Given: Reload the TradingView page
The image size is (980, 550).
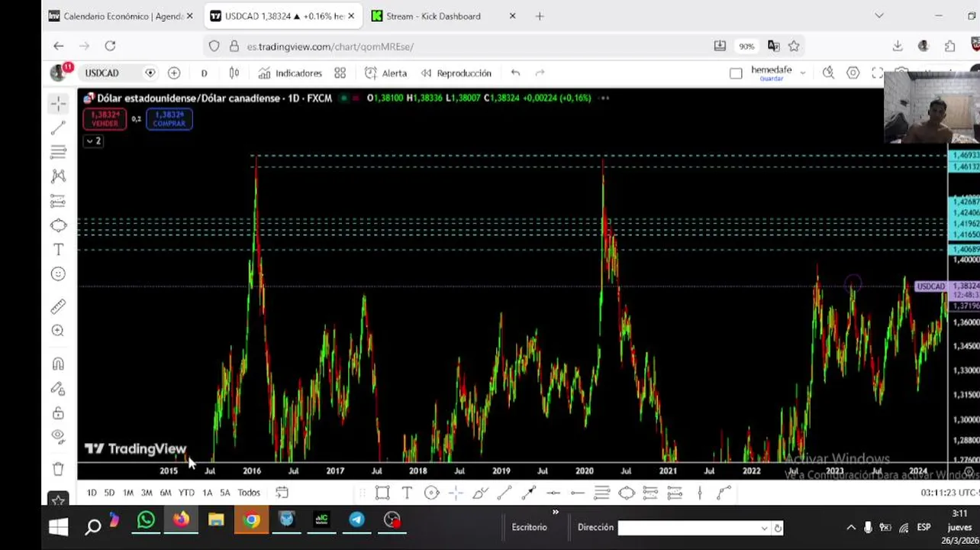Looking at the screenshot, I should (x=110, y=46).
